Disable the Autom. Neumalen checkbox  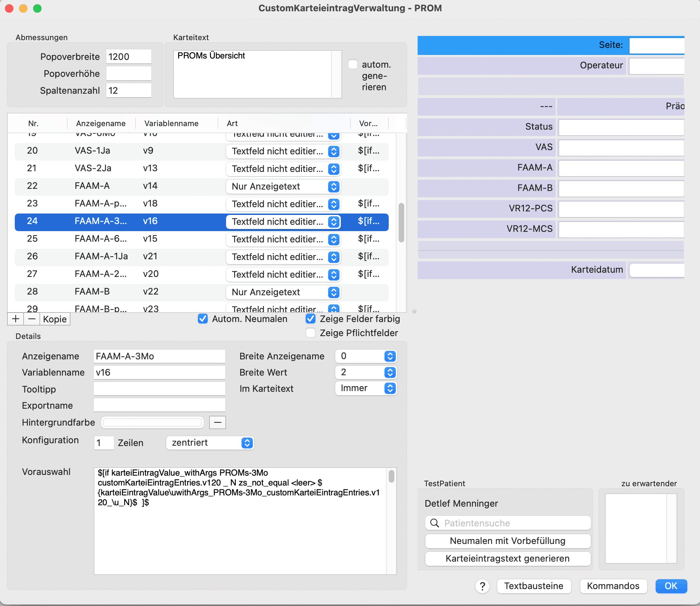(x=203, y=319)
